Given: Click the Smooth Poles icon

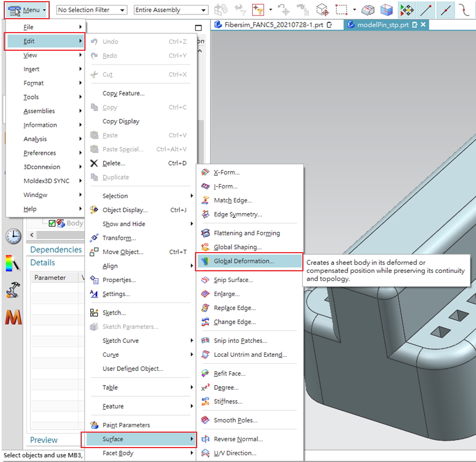Looking at the screenshot, I should [x=205, y=420].
